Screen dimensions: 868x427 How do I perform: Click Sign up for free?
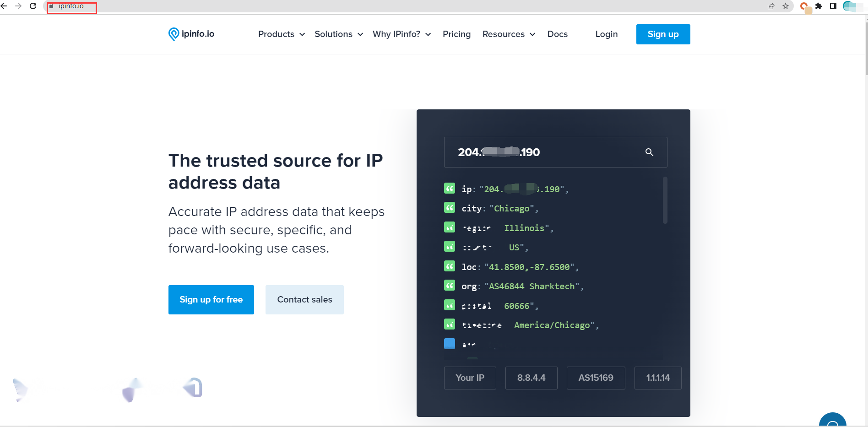(x=211, y=300)
